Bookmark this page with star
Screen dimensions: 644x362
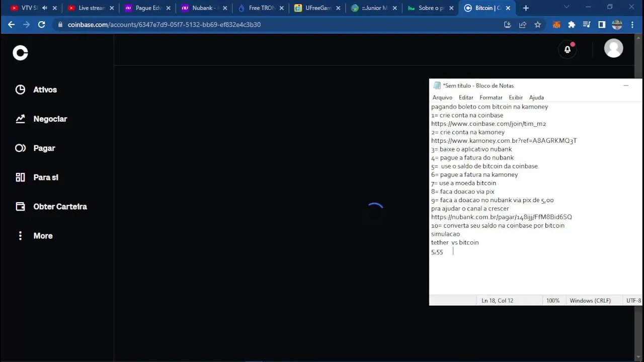tap(538, 24)
